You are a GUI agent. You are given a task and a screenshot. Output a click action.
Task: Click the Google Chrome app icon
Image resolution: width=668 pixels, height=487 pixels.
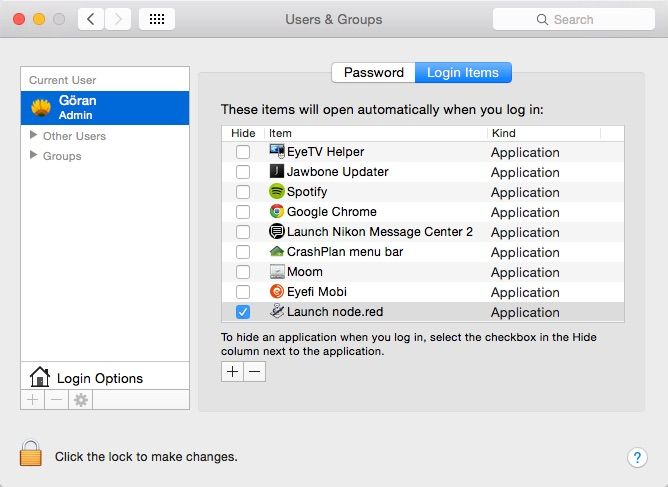(276, 211)
